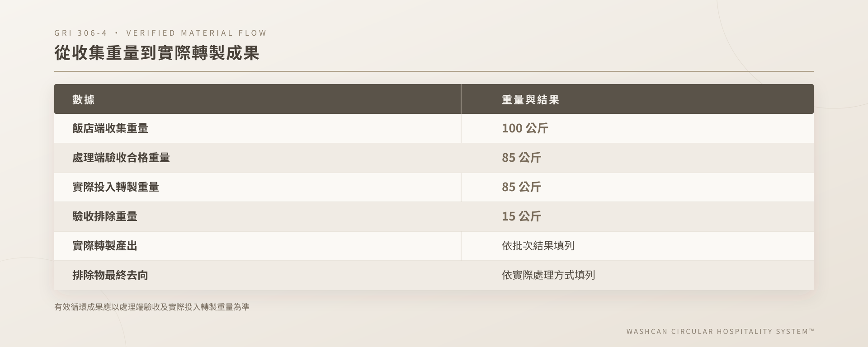
Task: Click the horizontal divider line under the title
Action: pos(434,71)
